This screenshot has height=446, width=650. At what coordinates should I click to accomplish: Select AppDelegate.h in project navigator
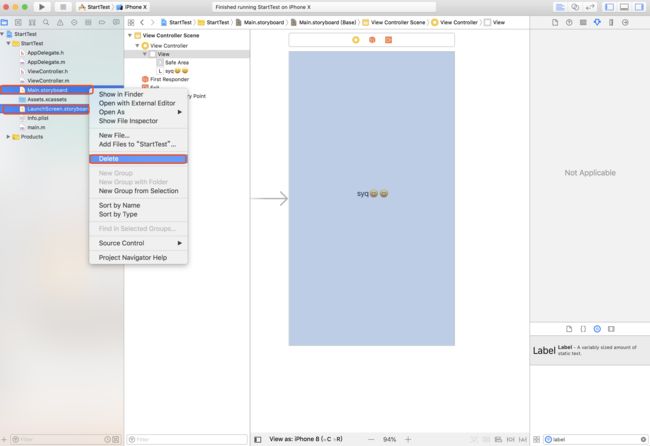tap(46, 53)
